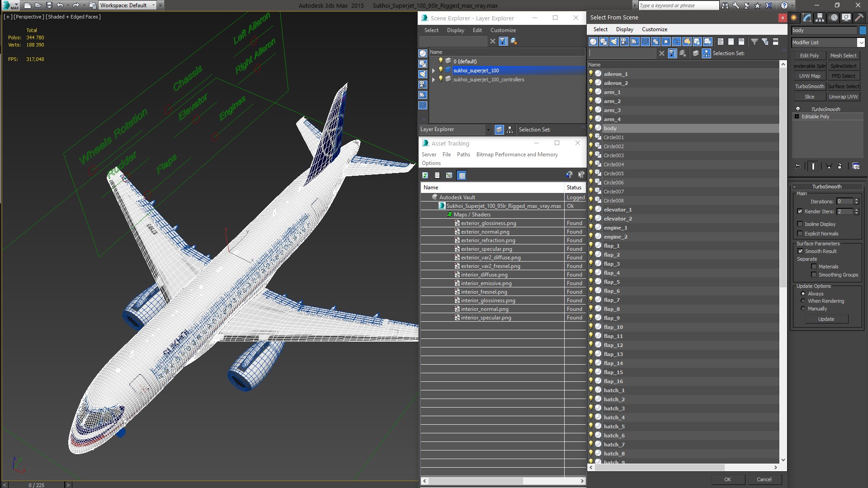The width and height of the screenshot is (868, 488).
Task: Click the Select From Scene search field
Action: click(x=622, y=53)
